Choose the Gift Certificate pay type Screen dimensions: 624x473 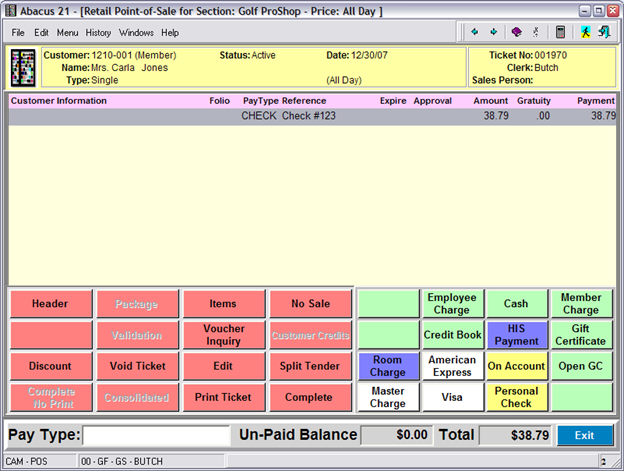click(581, 335)
